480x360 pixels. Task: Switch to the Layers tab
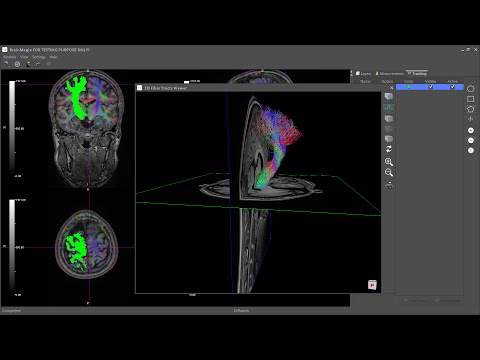363,73
